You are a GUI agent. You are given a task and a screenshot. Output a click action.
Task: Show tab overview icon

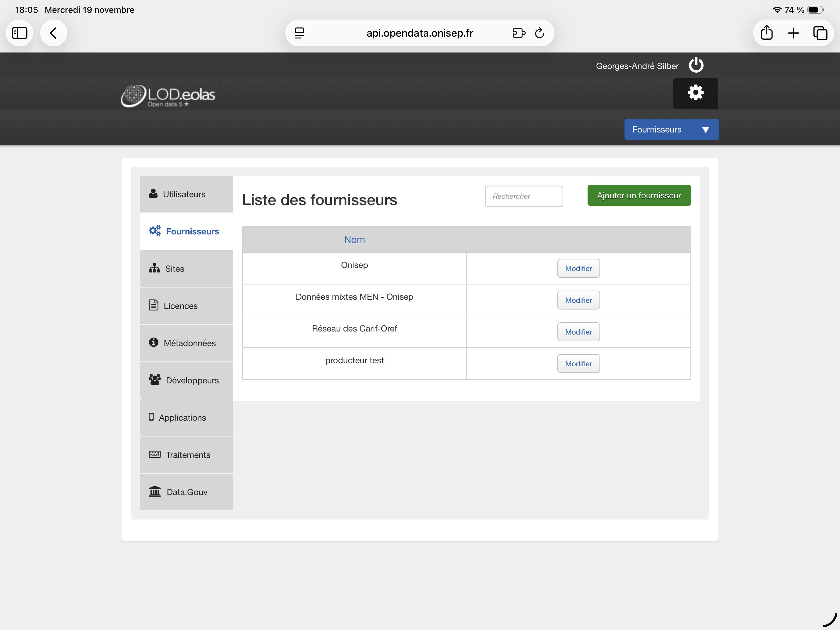click(820, 33)
